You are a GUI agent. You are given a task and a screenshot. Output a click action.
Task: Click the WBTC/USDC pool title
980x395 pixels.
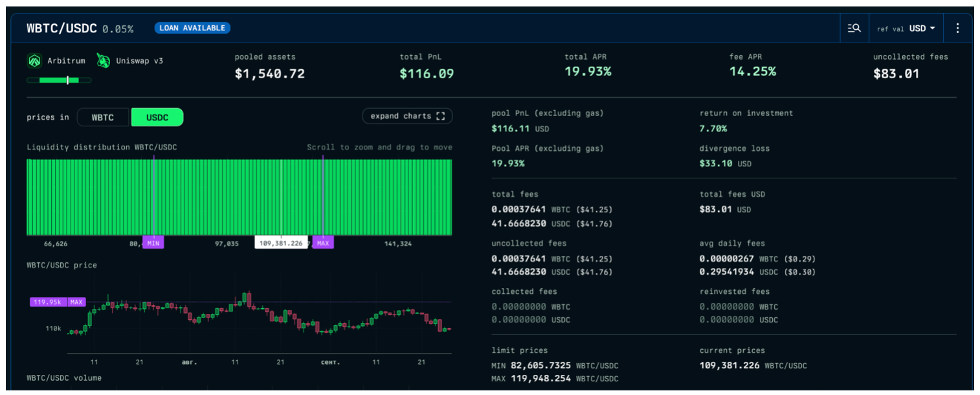(x=61, y=28)
